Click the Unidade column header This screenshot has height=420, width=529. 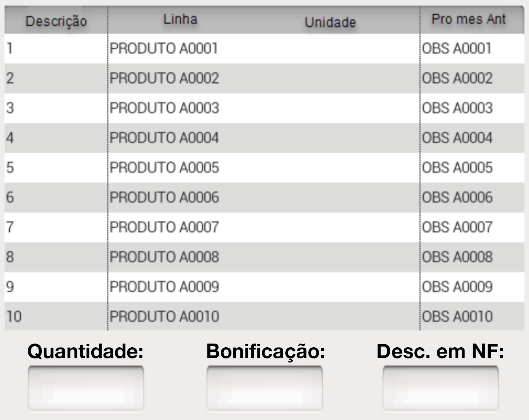(330, 22)
